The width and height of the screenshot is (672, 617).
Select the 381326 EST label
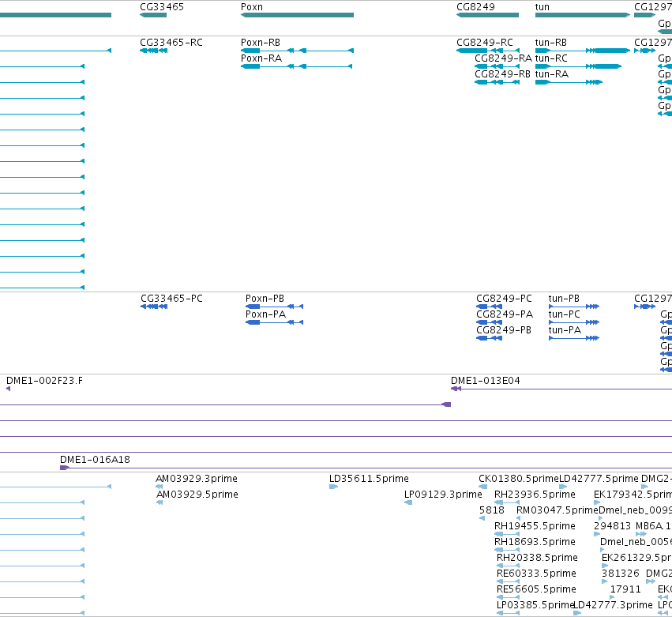621,574
